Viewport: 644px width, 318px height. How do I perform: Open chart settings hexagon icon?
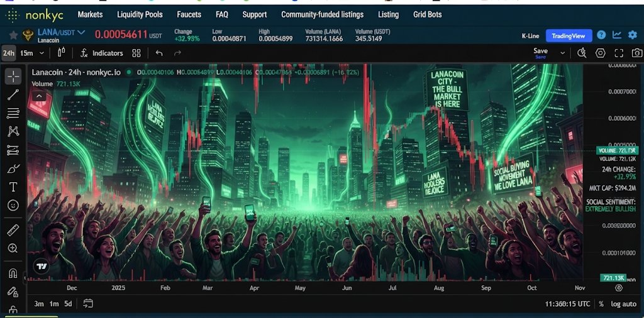tap(601, 53)
